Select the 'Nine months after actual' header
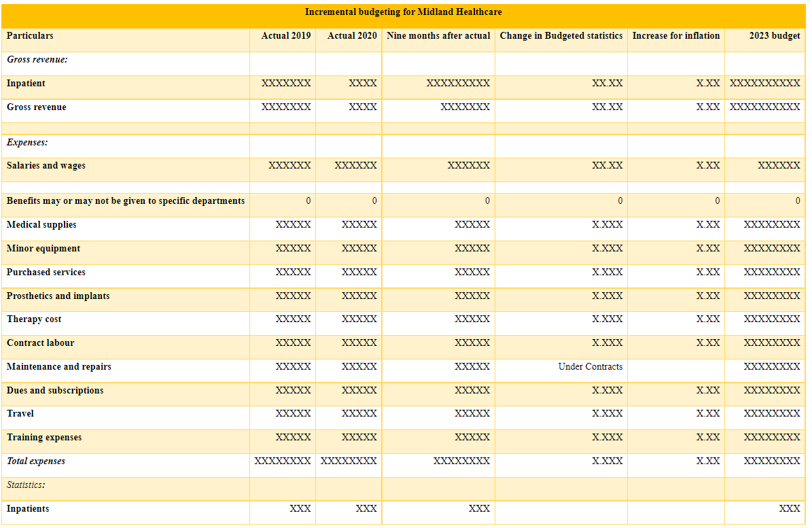812x528 pixels. coord(438,36)
